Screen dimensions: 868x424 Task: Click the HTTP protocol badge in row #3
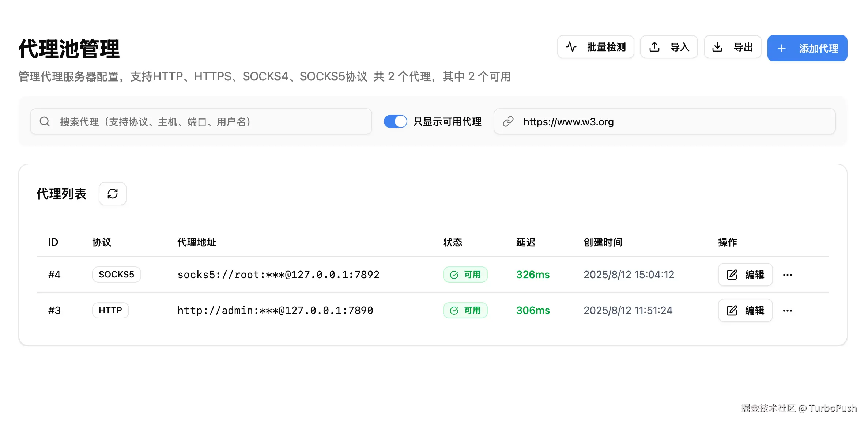pos(110,310)
